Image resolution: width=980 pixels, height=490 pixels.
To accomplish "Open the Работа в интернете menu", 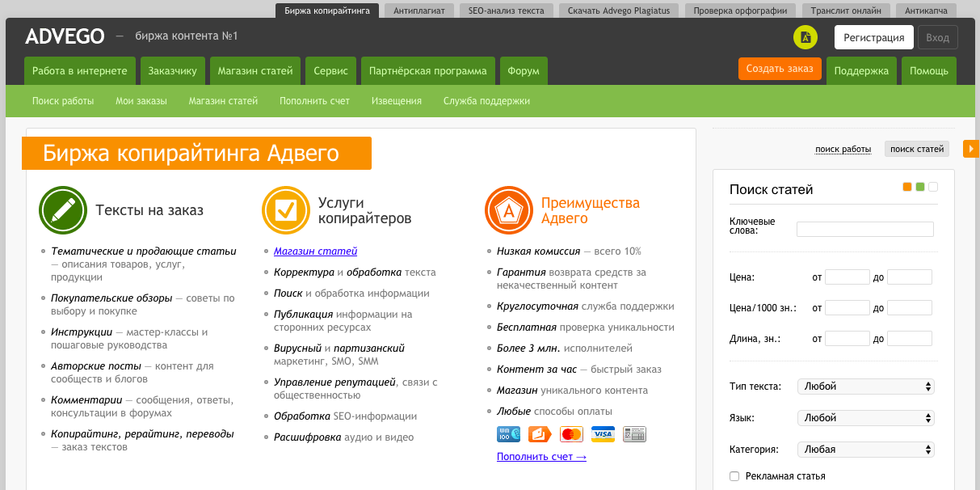I will [80, 70].
